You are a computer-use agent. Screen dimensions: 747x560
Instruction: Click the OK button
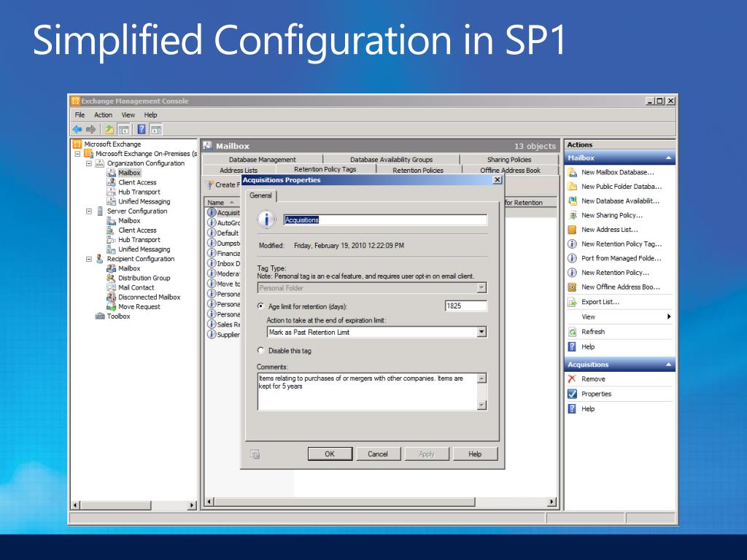click(x=330, y=454)
